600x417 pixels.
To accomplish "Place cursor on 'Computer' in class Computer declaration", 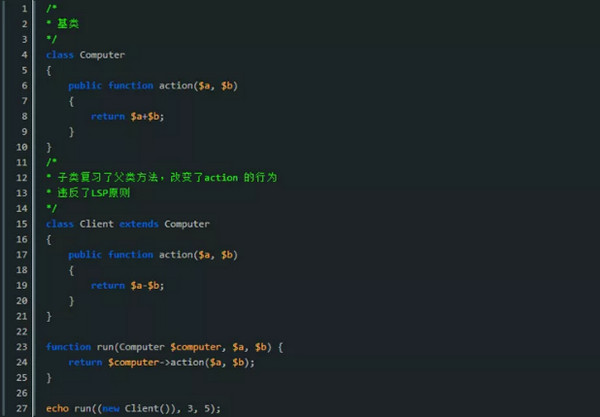I will [102, 55].
